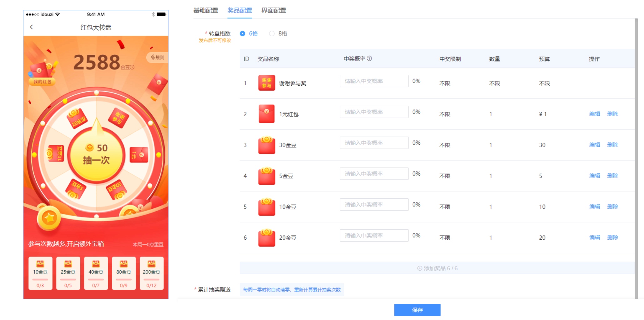
Task: Click the 每周一零时将自动清零 notice text
Action: click(x=292, y=290)
